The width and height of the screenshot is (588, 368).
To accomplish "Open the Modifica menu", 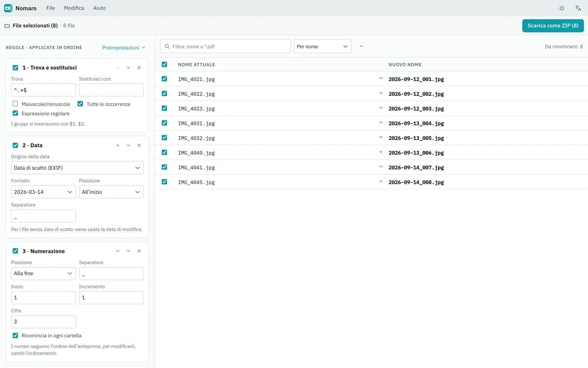I will pyautogui.click(x=74, y=8).
